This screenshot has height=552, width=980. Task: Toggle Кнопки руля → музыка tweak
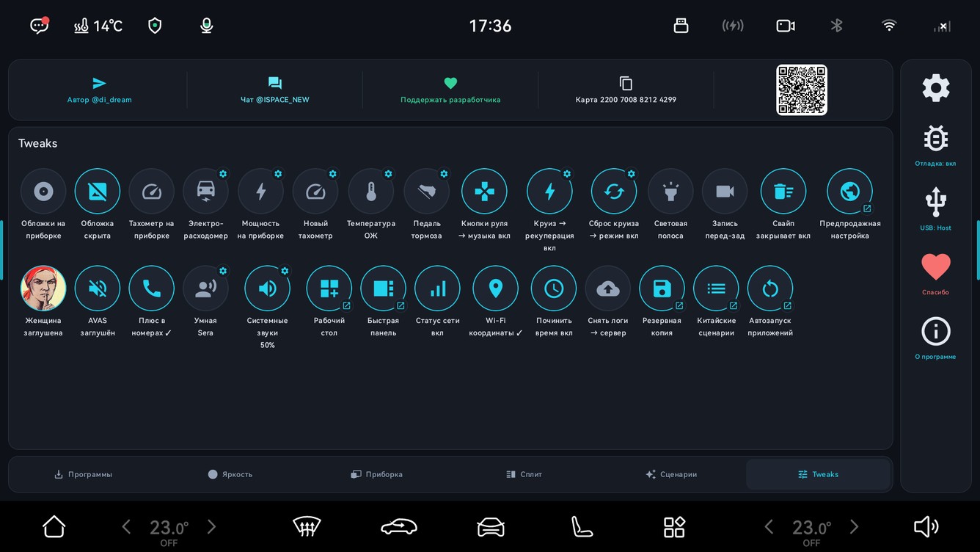(484, 192)
